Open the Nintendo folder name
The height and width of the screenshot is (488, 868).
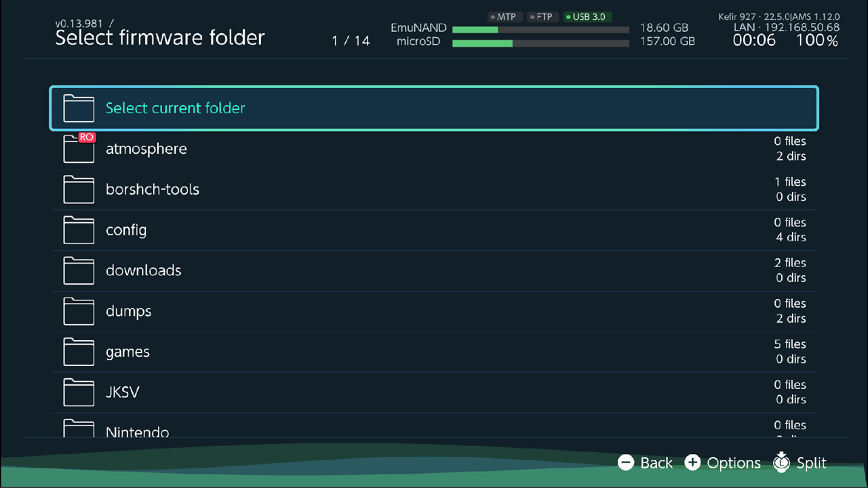tap(138, 432)
